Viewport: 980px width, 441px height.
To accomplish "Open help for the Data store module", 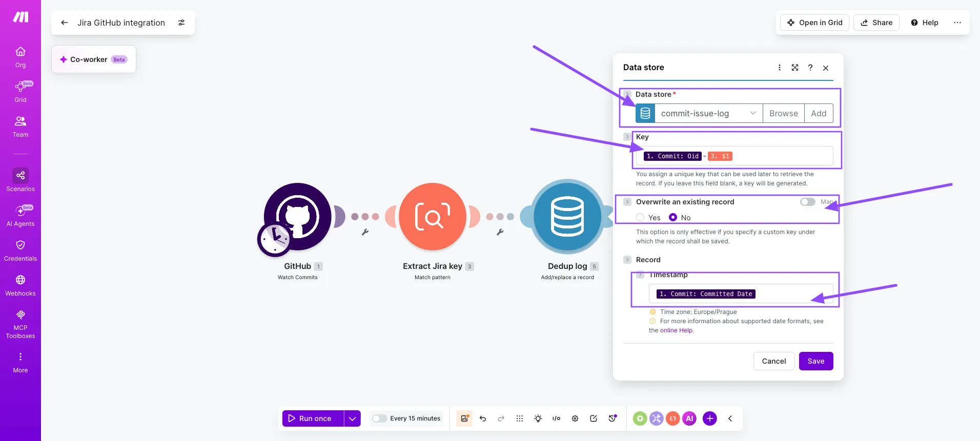I will pos(810,68).
